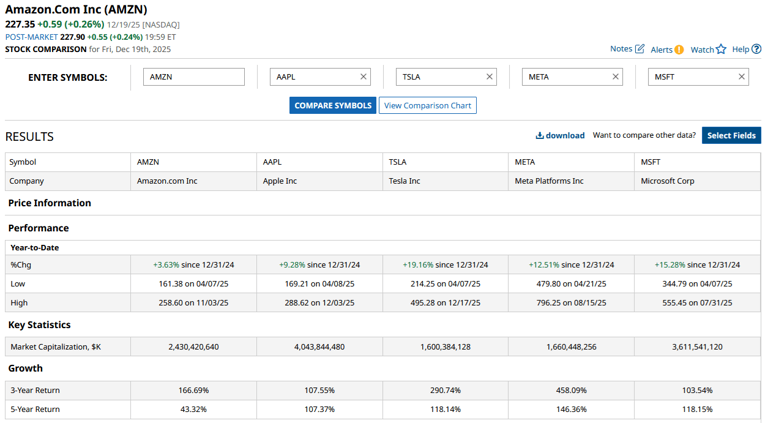Click the Amazon.Com Inc (AMZN) heading
768x423 pixels.
point(75,9)
